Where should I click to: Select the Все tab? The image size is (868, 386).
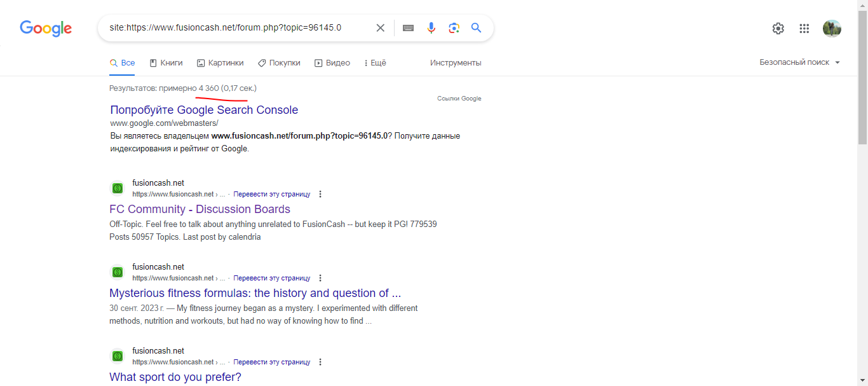pyautogui.click(x=123, y=63)
